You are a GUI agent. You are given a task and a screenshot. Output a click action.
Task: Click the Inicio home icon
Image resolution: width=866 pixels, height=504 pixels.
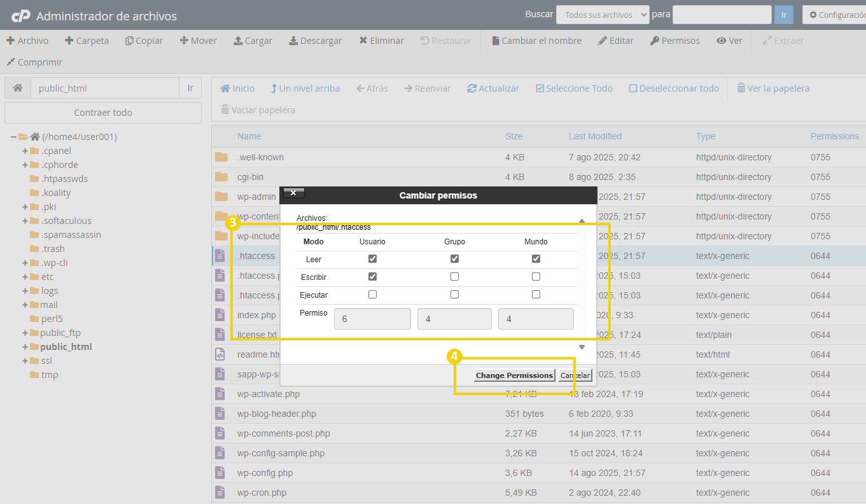[237, 88]
